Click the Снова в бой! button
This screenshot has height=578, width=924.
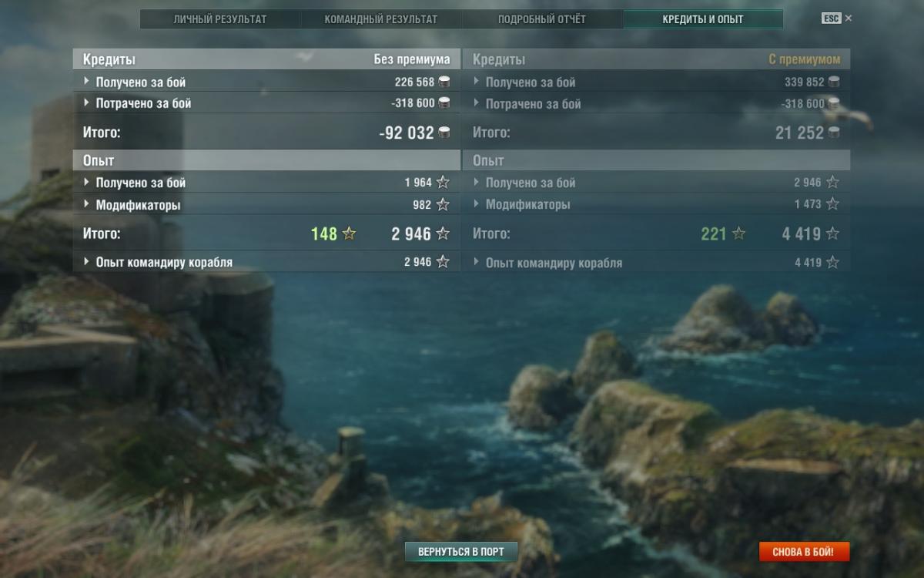(803, 552)
